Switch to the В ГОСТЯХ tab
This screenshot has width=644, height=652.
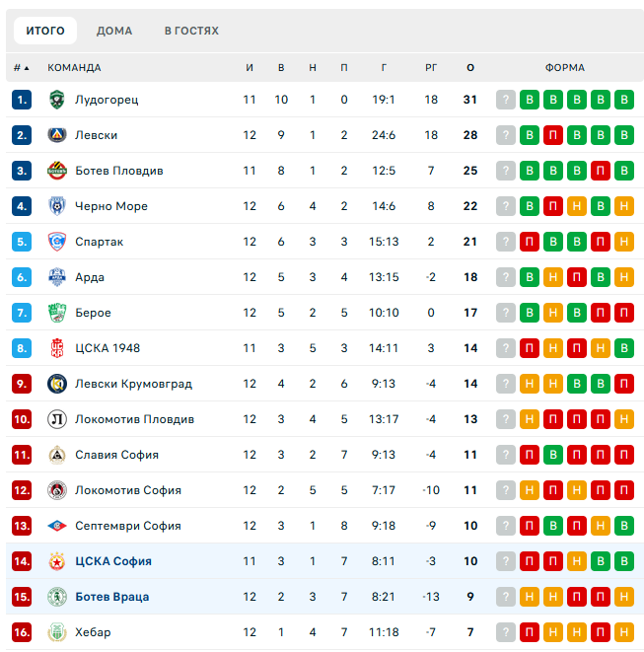click(x=191, y=31)
